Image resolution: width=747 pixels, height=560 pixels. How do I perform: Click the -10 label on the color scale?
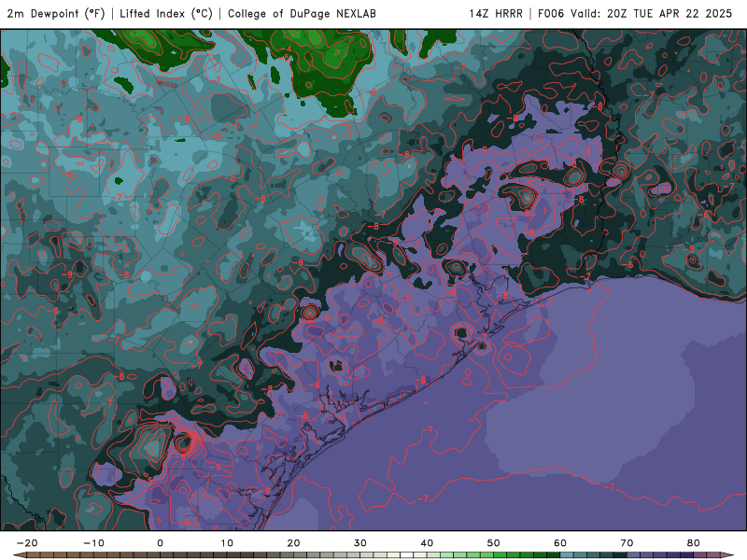pyautogui.click(x=93, y=543)
